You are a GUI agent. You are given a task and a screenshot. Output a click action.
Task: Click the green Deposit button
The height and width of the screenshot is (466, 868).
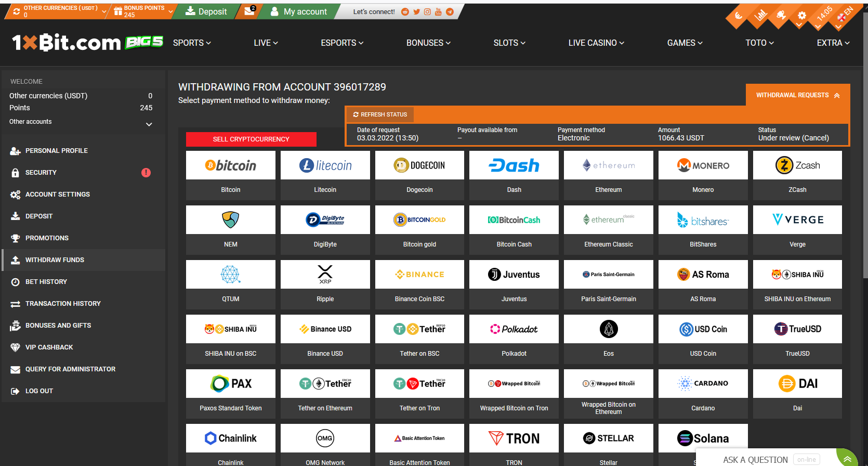pyautogui.click(x=206, y=11)
